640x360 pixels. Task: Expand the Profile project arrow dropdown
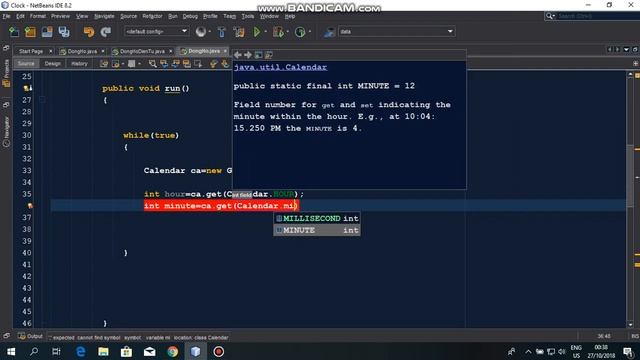pos(309,32)
